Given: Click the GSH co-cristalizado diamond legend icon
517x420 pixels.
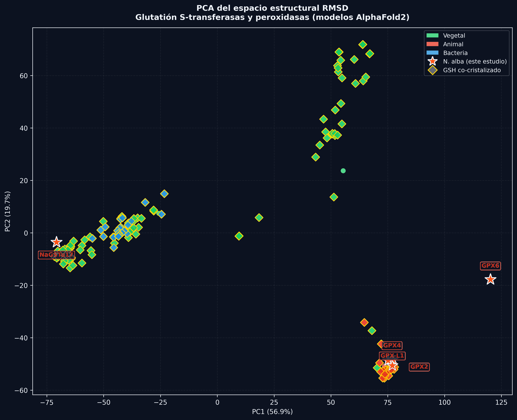Looking at the screenshot, I should point(432,70).
